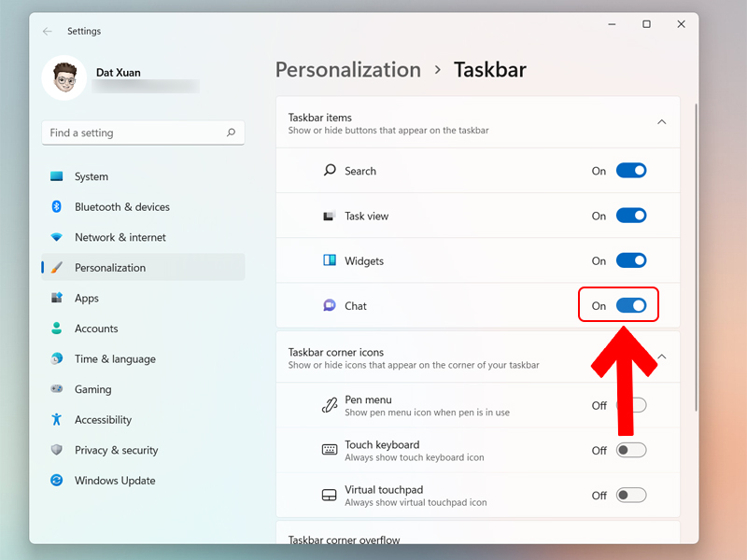This screenshot has width=747, height=560.
Task: Click the Taskbar breadcrumb title
Action: click(489, 70)
